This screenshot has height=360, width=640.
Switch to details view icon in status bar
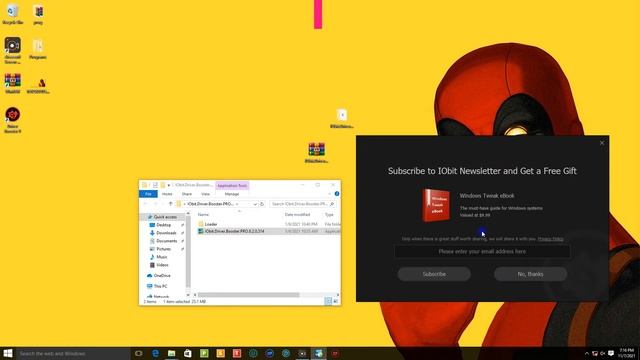[328, 301]
